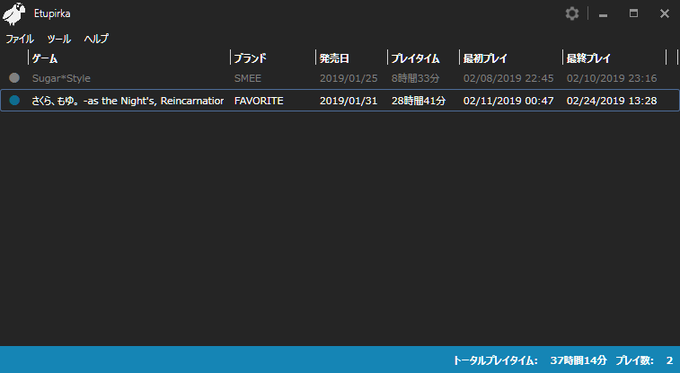Open the settings gear icon
The height and width of the screenshot is (373, 680).
pyautogui.click(x=572, y=13)
